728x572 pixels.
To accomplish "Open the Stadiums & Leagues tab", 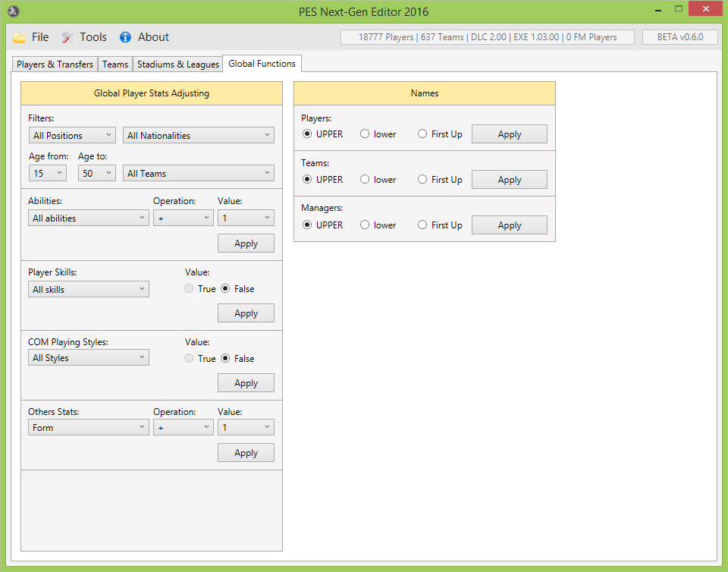I will [x=177, y=64].
